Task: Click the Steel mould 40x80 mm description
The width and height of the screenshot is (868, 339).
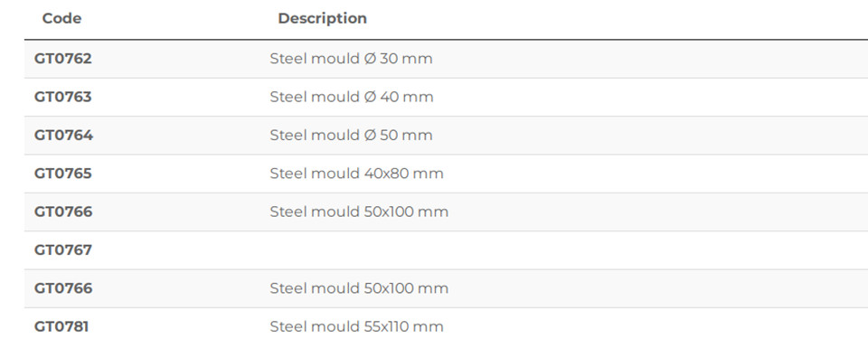Action: click(356, 174)
